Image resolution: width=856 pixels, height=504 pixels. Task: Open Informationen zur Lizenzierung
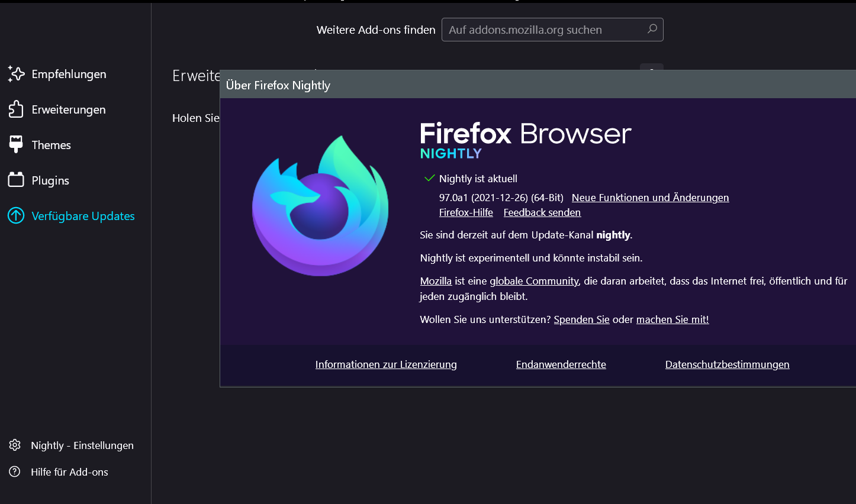[x=386, y=364]
